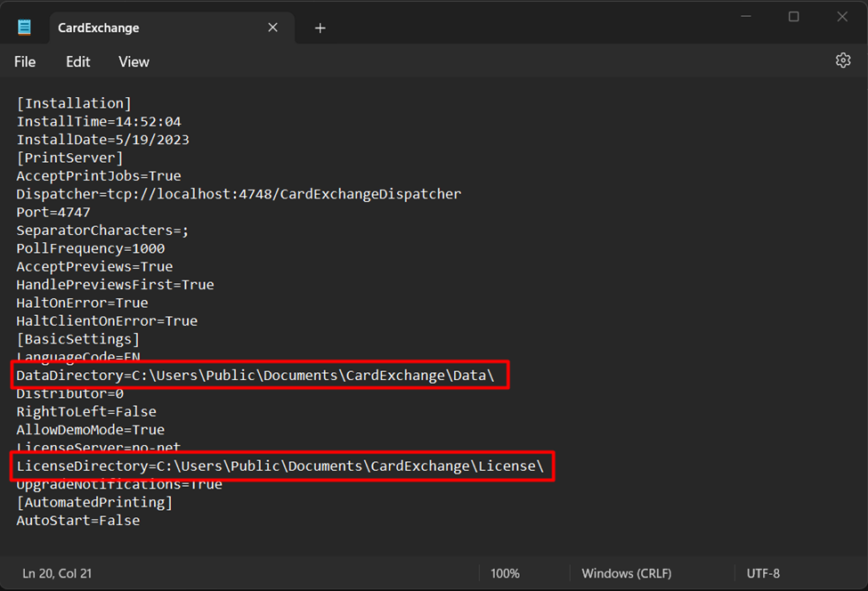
Task: Close the CardExchange tab
Action: coord(273,27)
